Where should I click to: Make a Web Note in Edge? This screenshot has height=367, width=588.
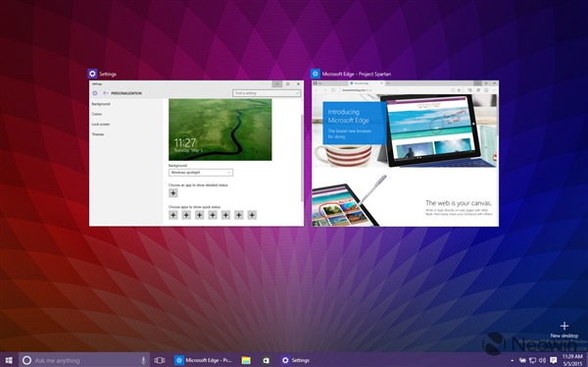pos(478,90)
